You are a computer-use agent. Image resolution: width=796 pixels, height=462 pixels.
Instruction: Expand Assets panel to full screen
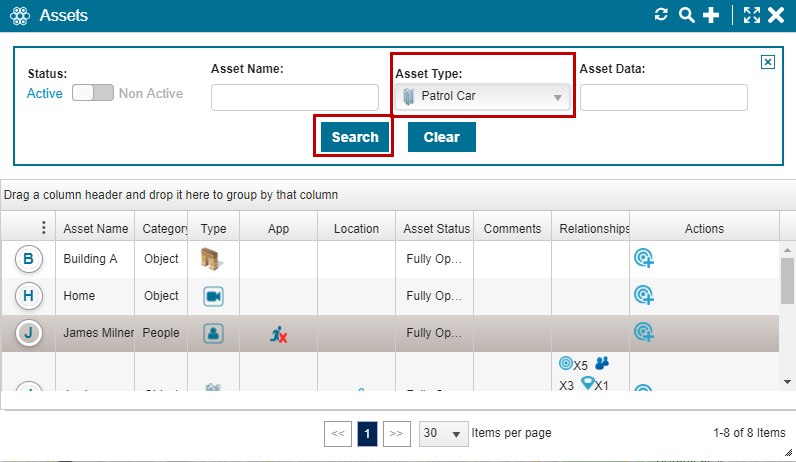coord(752,15)
